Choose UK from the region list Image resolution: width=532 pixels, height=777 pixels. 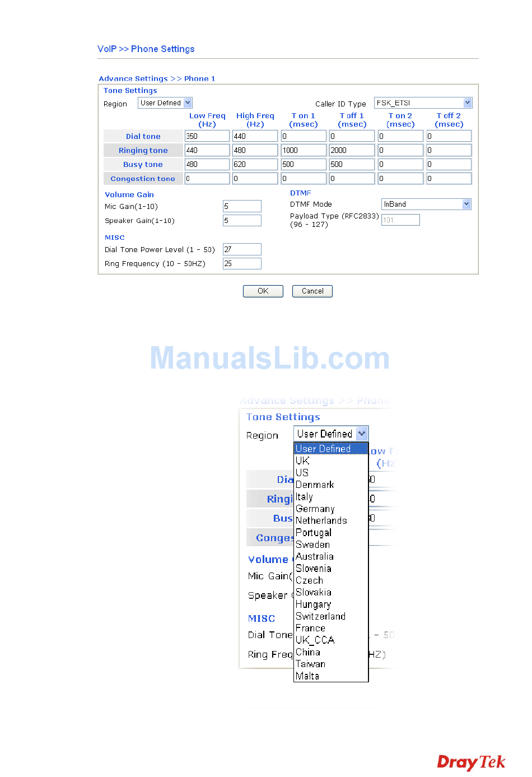click(x=331, y=460)
